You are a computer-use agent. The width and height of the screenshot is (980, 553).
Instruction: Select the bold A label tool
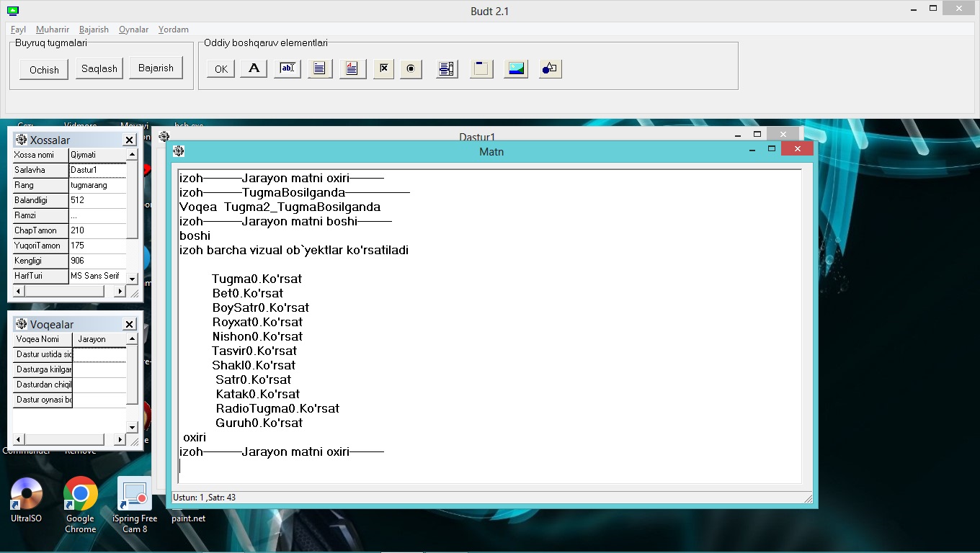click(x=254, y=68)
